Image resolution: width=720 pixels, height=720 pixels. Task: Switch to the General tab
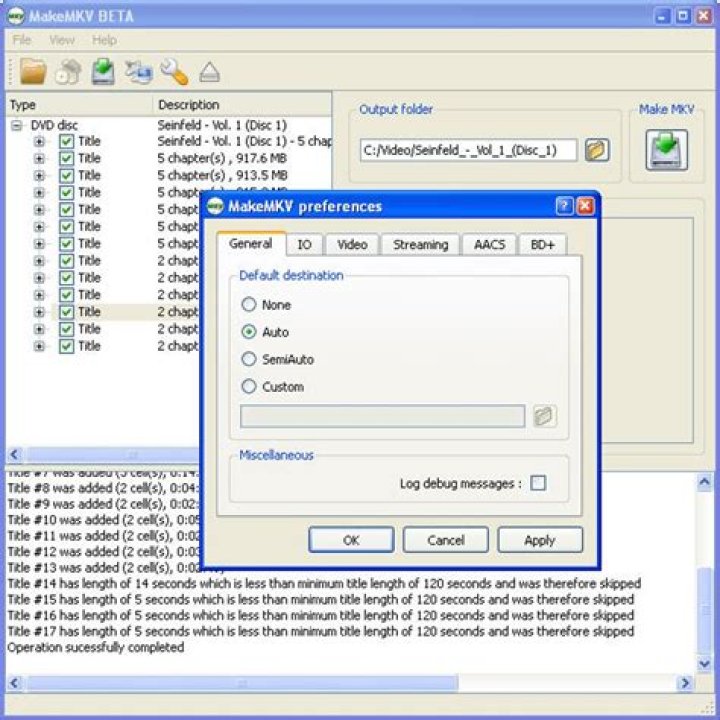coord(251,243)
